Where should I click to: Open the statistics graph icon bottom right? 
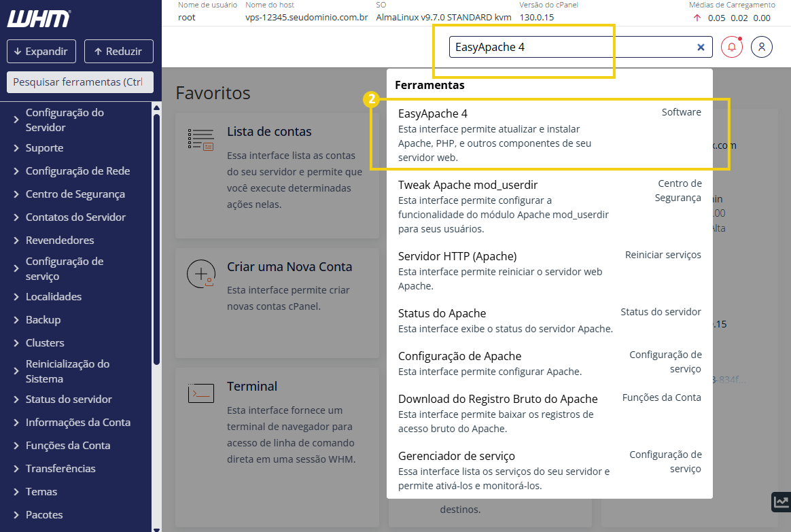pos(780,502)
